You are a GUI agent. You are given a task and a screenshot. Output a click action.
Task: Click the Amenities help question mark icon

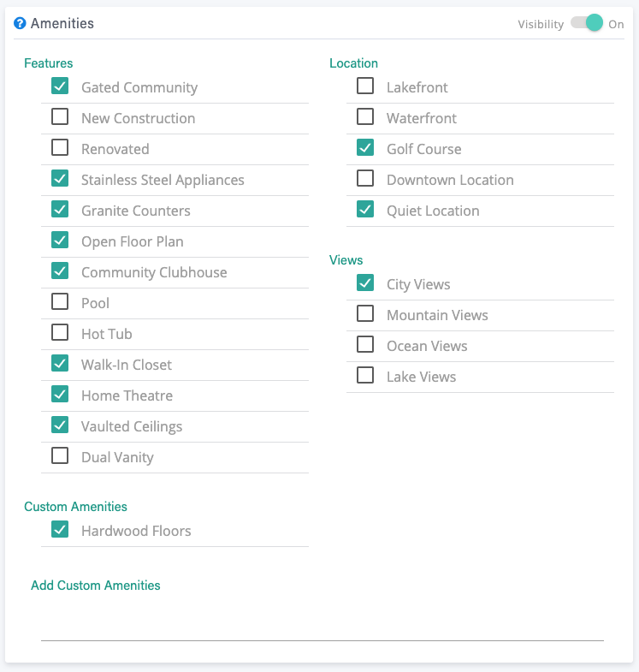click(20, 23)
